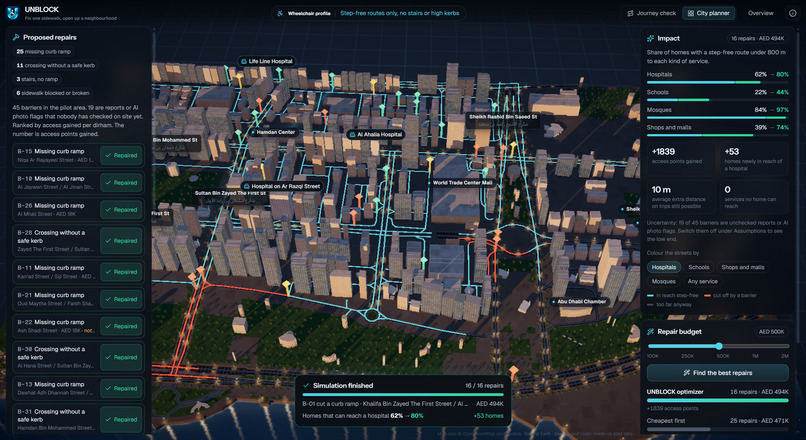Click the dot marker beside Abu Dhabi Chamber
The width and height of the screenshot is (806, 440).
point(554,302)
